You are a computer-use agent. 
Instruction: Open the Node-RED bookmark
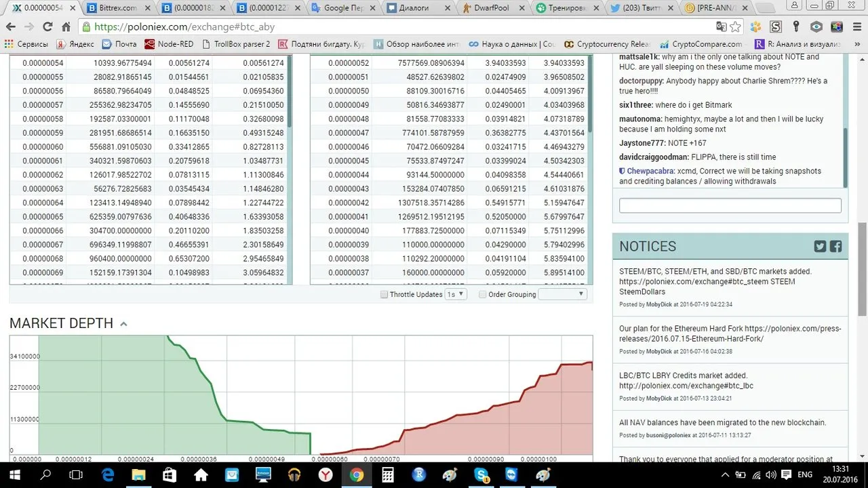tap(170, 44)
